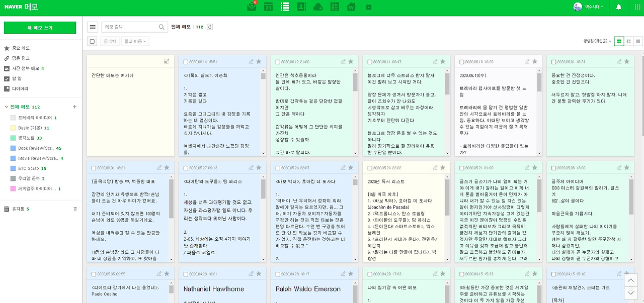Select the ETC Scrap folder
This screenshot has height=303, width=644.
click(x=28, y=168)
